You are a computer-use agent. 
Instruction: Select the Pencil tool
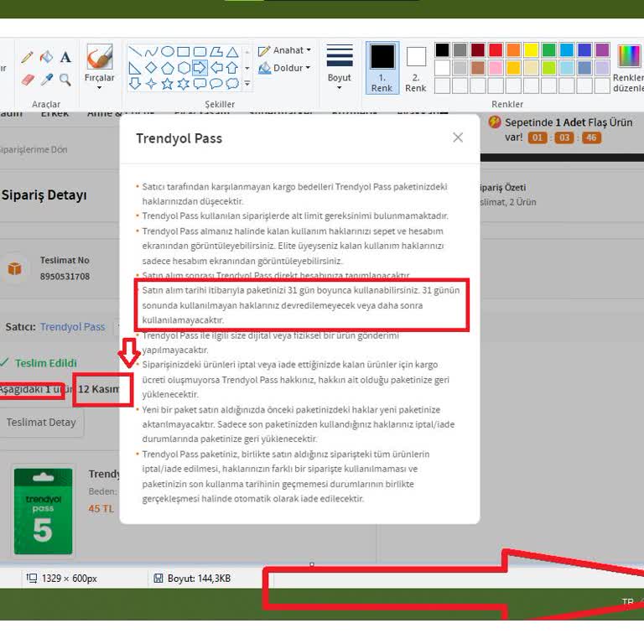pyautogui.click(x=27, y=57)
